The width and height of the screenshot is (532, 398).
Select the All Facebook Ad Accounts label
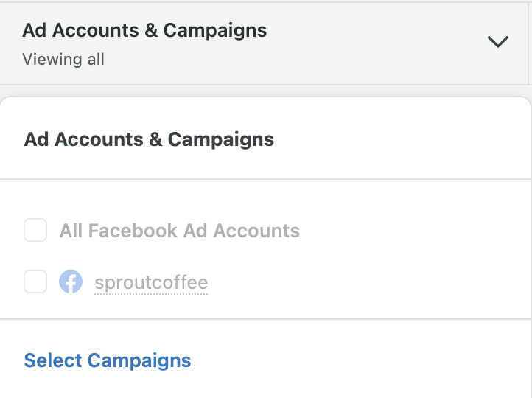180,231
